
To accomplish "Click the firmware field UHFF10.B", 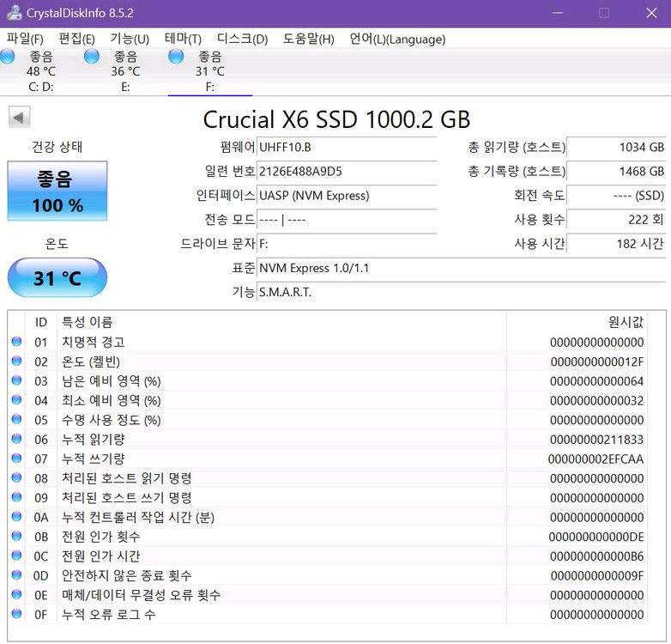I will [346, 148].
